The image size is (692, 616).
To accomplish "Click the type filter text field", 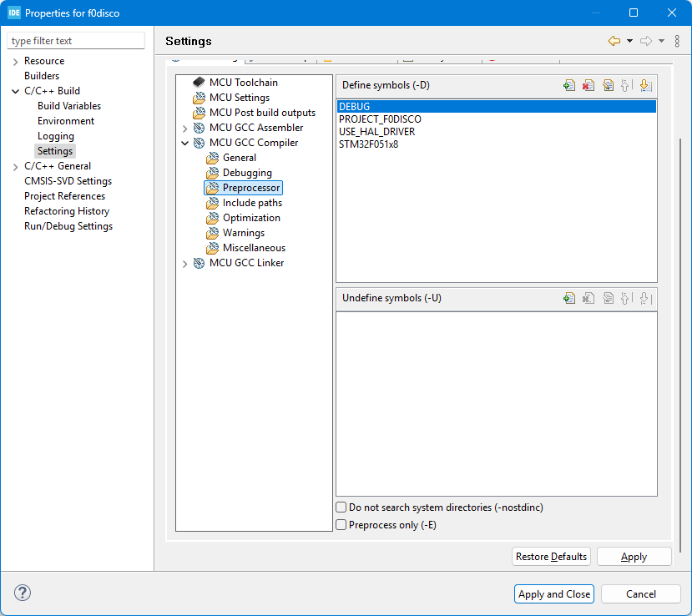I will 76,41.
